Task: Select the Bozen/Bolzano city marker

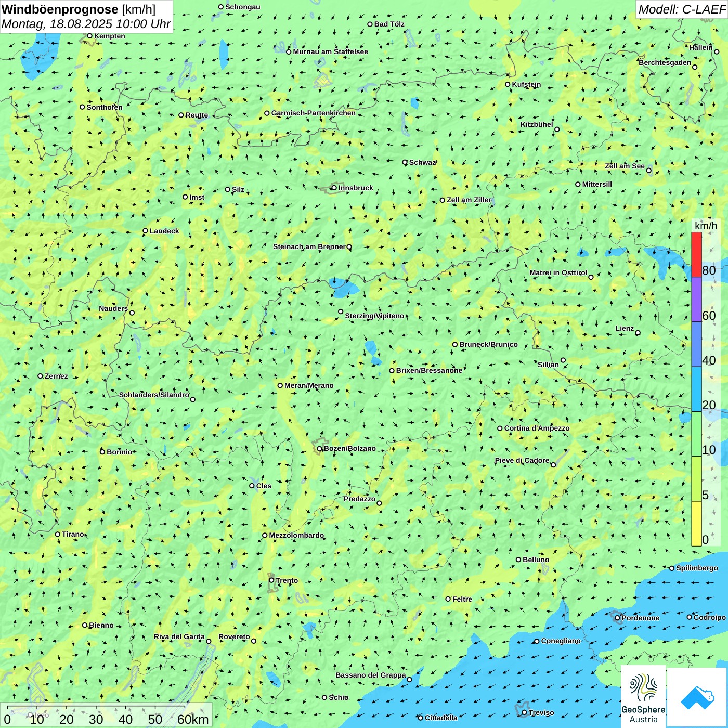Action: click(x=320, y=448)
